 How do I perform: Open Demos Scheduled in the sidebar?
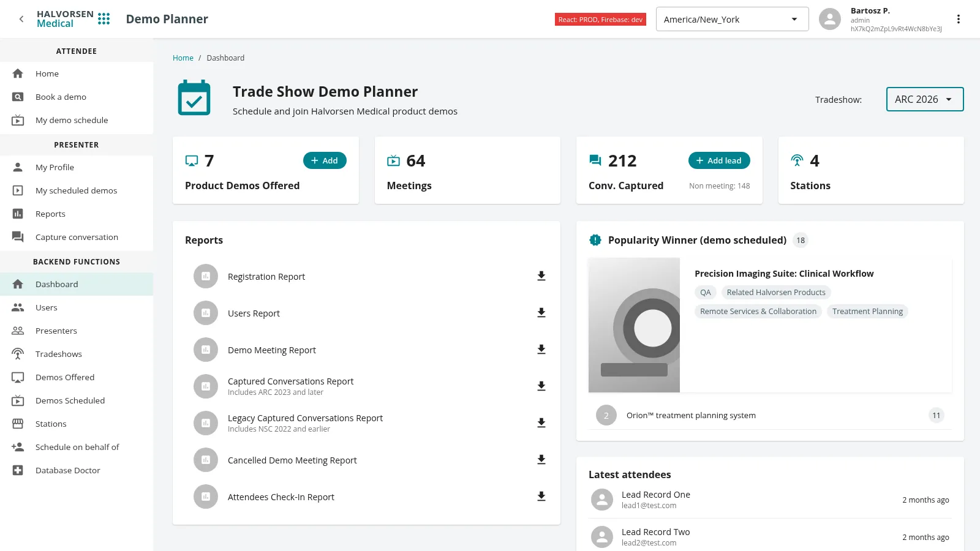[x=77, y=400]
